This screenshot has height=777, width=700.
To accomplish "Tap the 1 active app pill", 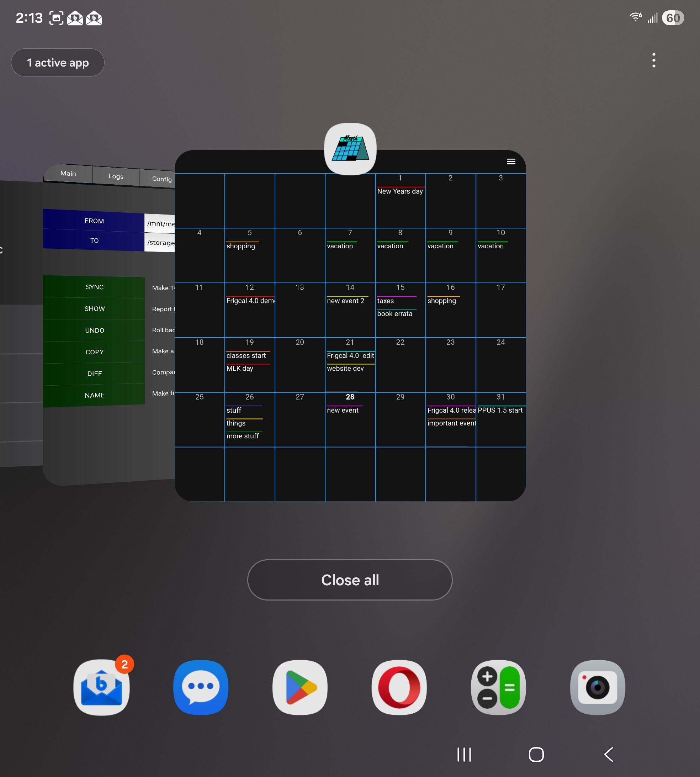I will (58, 62).
